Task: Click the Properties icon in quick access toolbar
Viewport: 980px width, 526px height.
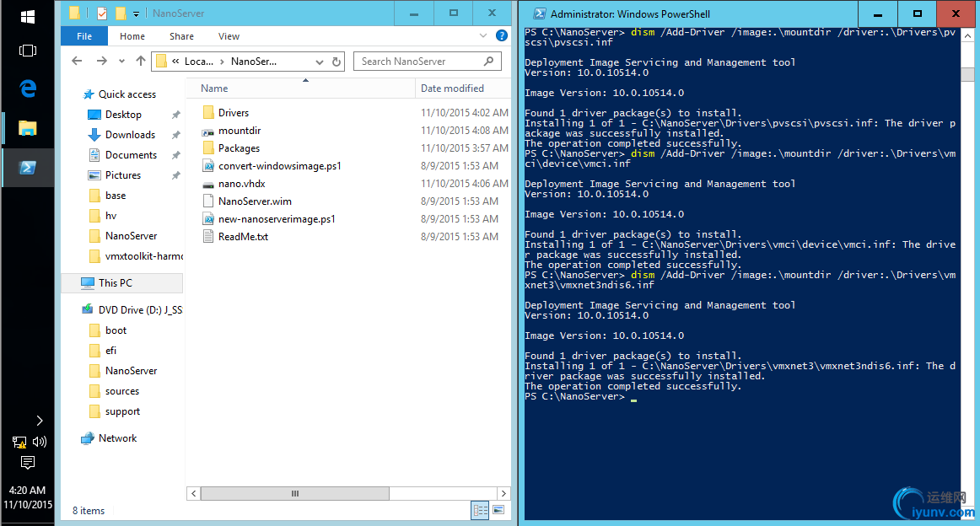Action: coord(102,13)
